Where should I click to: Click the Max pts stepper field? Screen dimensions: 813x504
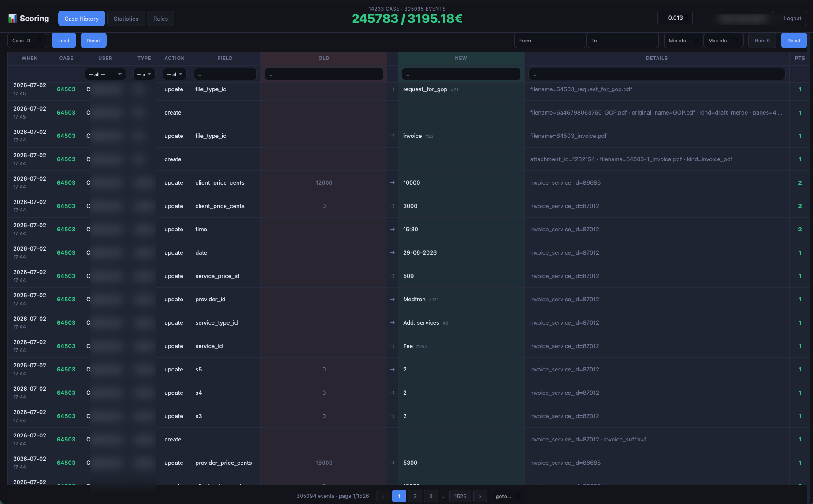click(x=723, y=41)
